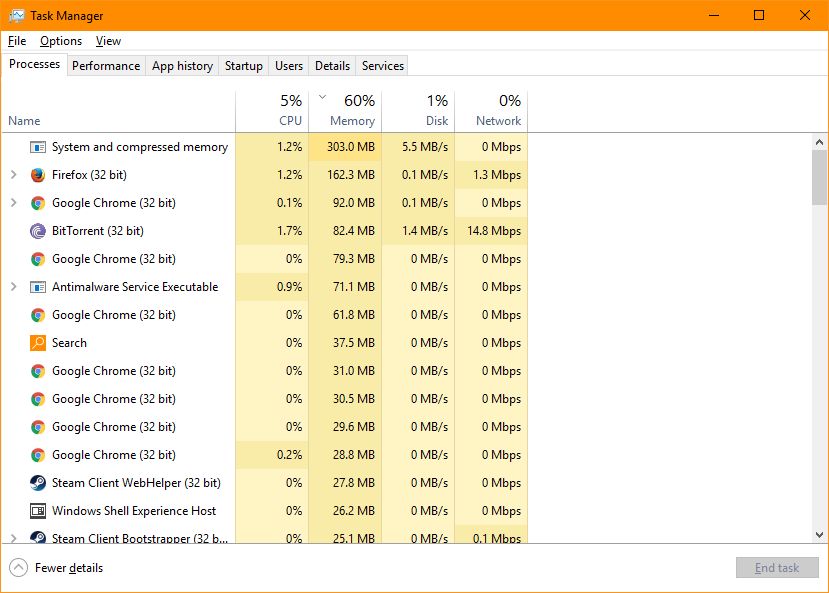Viewport: 829px width, 593px height.
Task: Click the 71.1 MB memory value
Action: click(x=354, y=287)
